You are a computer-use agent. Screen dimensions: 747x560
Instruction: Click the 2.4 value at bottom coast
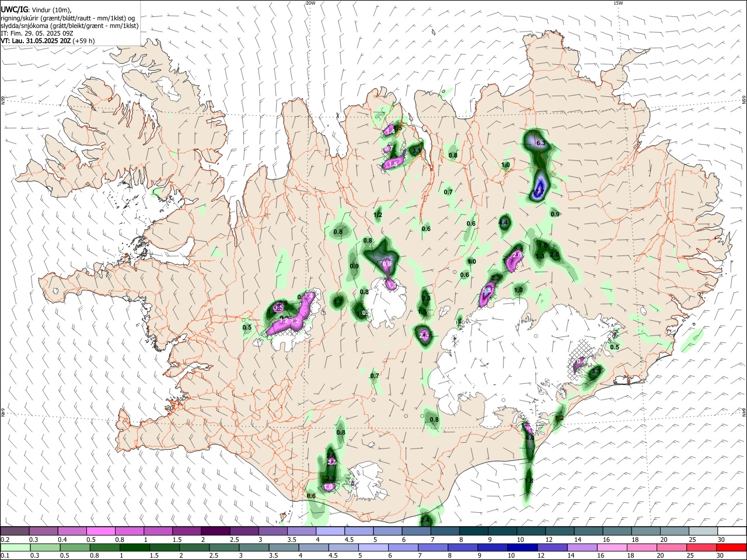click(x=425, y=520)
